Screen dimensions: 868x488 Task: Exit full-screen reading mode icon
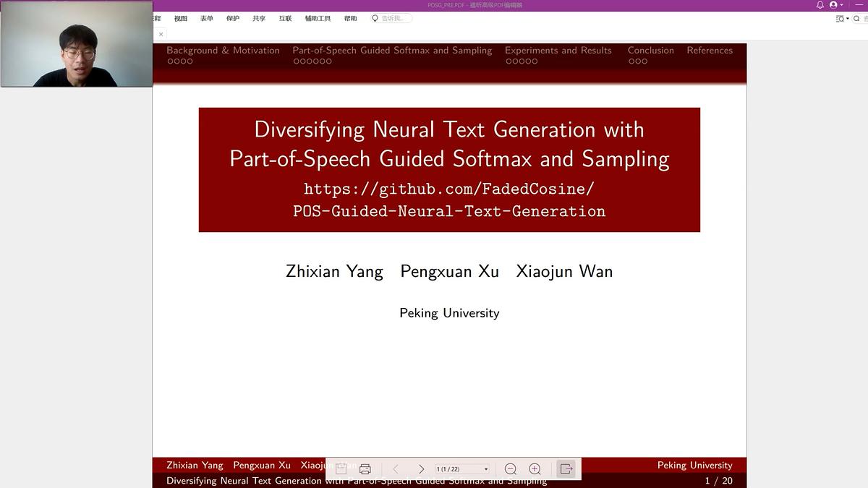click(566, 469)
